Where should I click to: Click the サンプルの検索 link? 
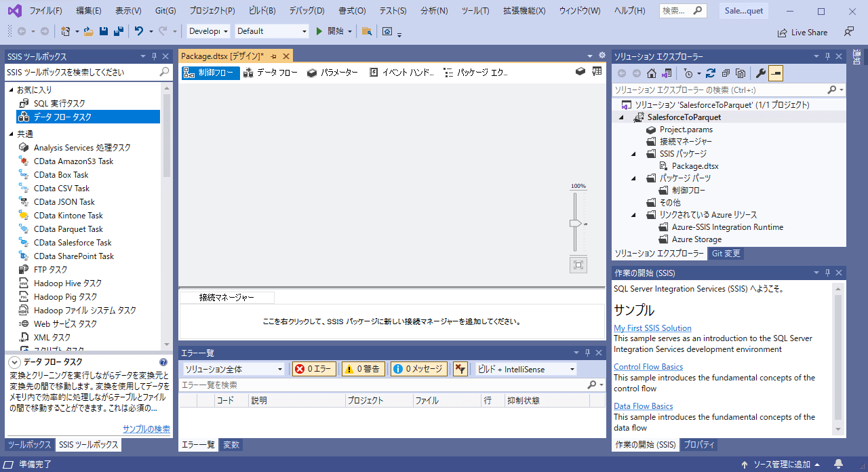[146, 429]
